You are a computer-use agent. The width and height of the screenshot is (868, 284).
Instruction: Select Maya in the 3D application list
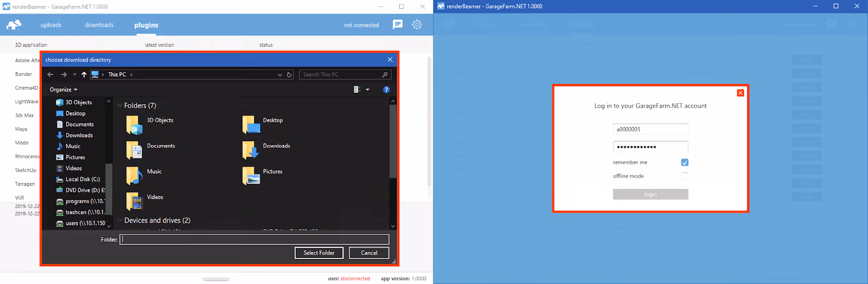coord(21,129)
